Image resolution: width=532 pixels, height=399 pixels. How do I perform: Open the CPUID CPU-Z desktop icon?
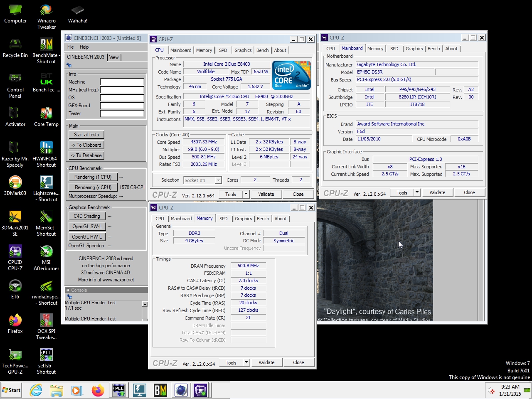pyautogui.click(x=15, y=258)
